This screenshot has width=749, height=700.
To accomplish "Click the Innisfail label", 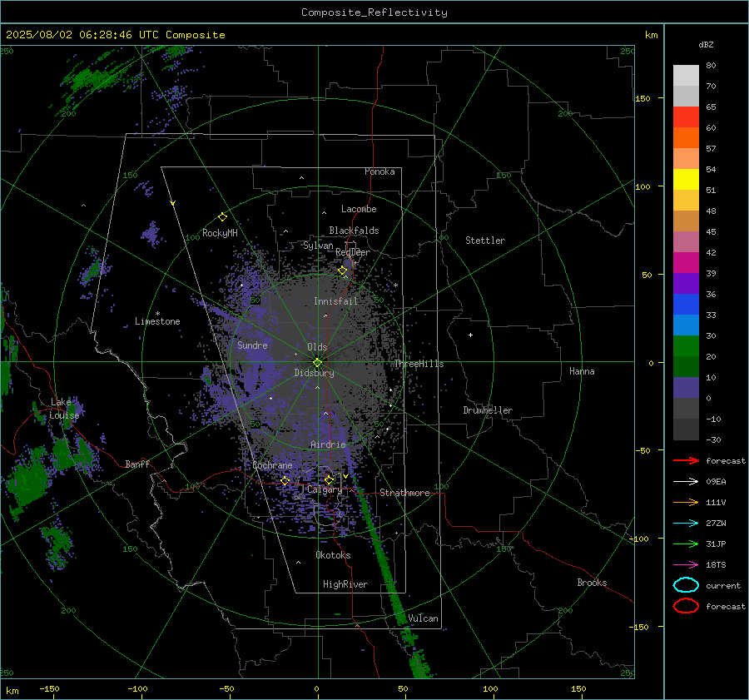I will coord(335,301).
